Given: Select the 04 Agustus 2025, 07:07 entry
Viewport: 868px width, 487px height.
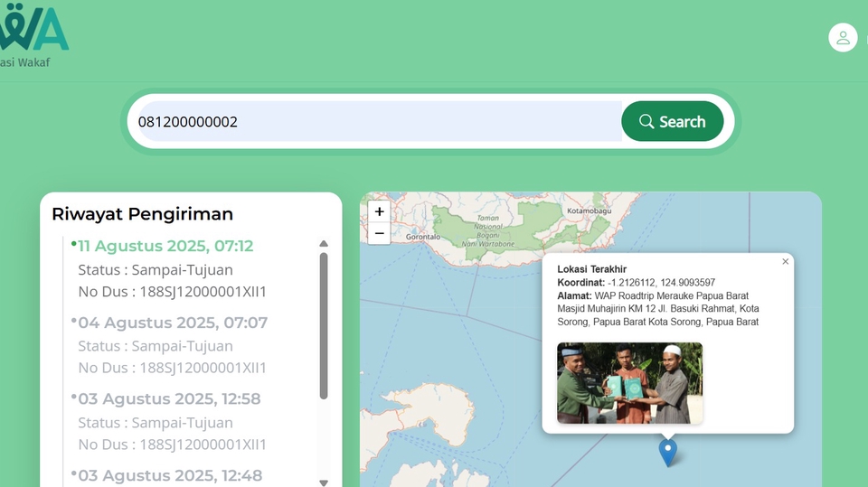Looking at the screenshot, I should 173,323.
